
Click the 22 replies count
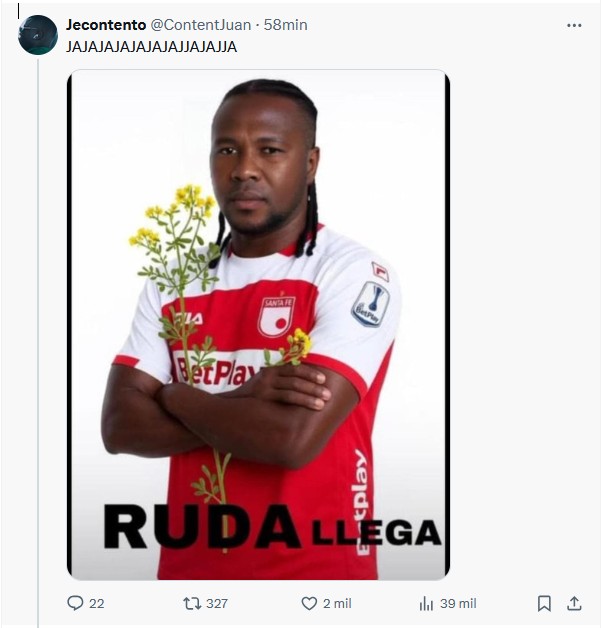pos(97,604)
